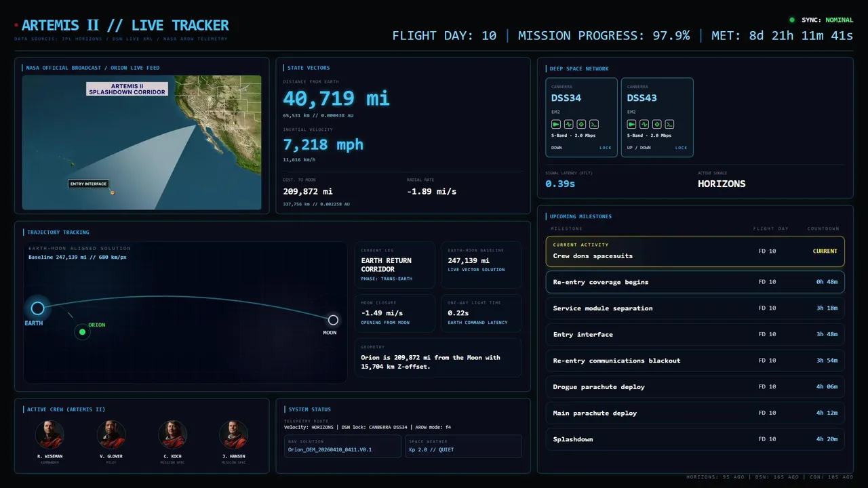Image resolution: width=868 pixels, height=488 pixels.
Task: Click the LOCK label on the DSS43 card
Action: click(681, 148)
